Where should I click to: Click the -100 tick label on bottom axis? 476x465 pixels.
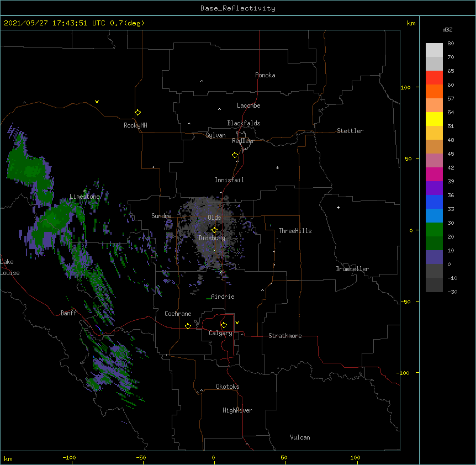click(x=69, y=457)
